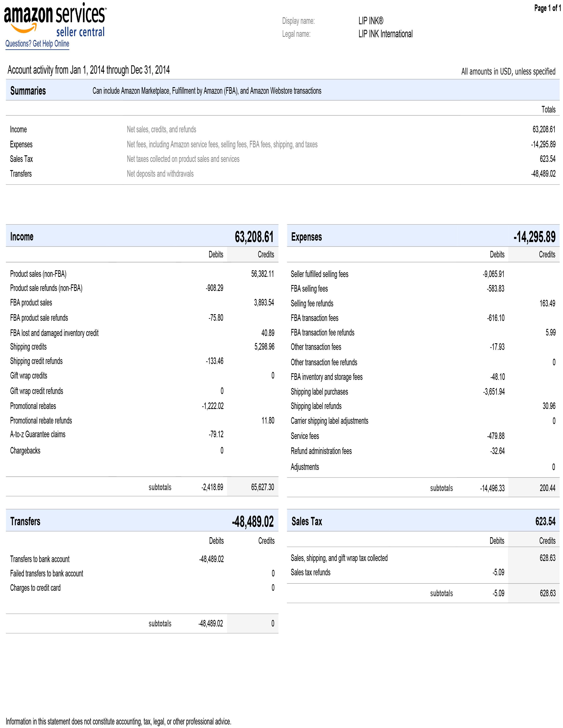
Task: Click the FBA lost and damaged inventory credit row
Action: point(142,333)
